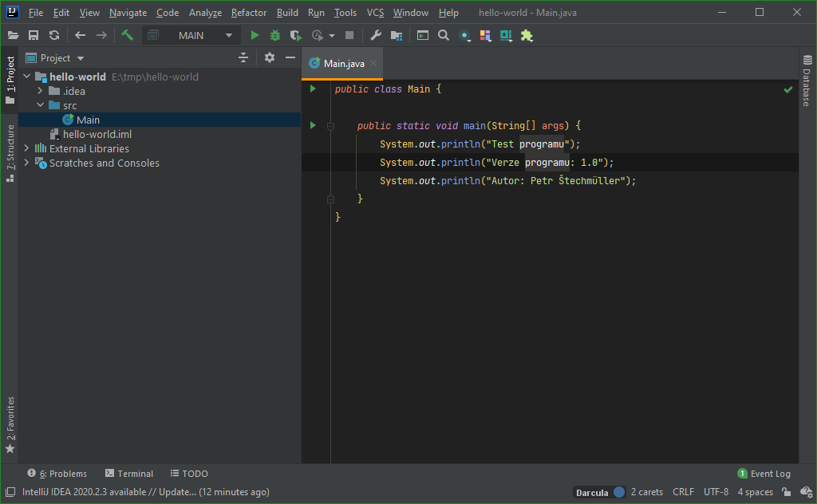Image resolution: width=817 pixels, height=504 pixels.
Task: Open Project Structure folder icon
Action: [x=397, y=35]
